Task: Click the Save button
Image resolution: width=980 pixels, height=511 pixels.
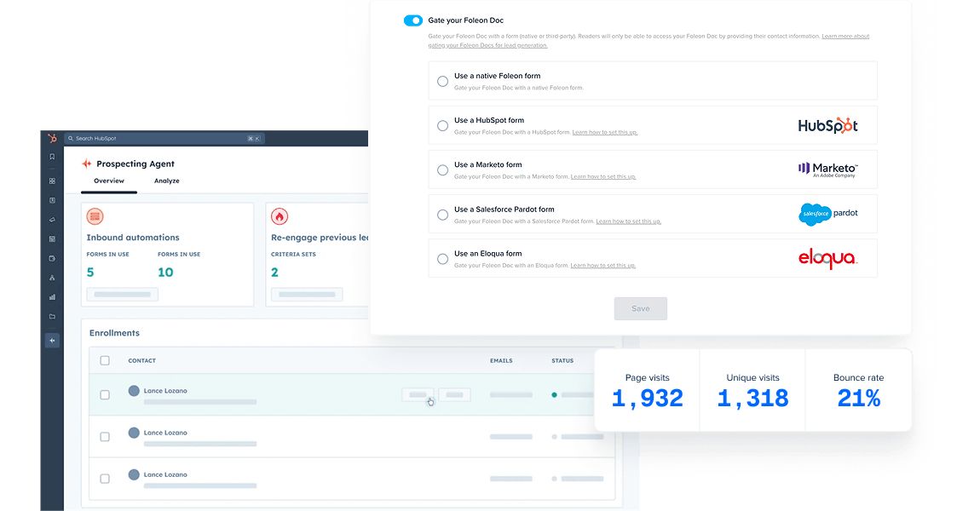Action: [x=641, y=308]
